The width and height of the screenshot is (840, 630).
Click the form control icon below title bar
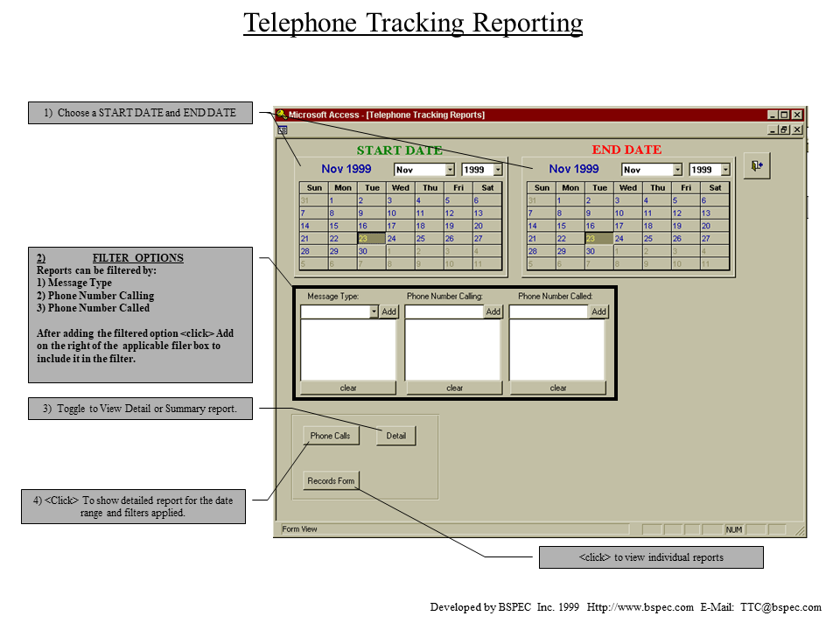pyautogui.click(x=282, y=129)
